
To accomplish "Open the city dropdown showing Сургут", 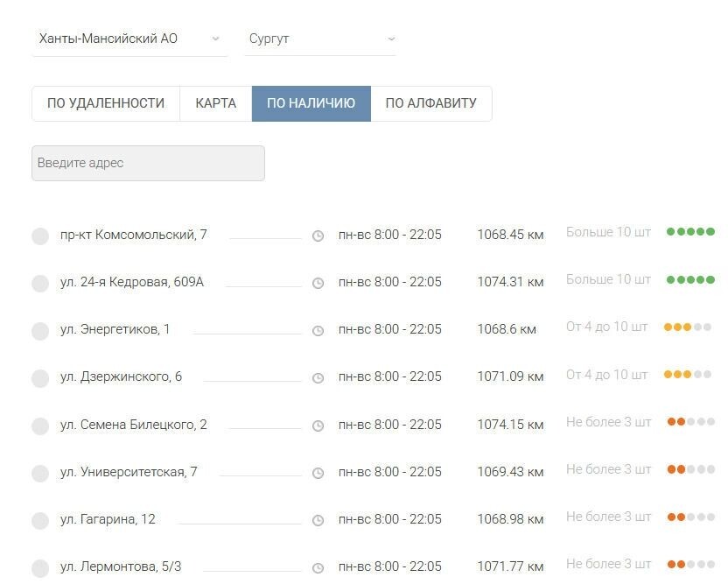I will pos(319,39).
